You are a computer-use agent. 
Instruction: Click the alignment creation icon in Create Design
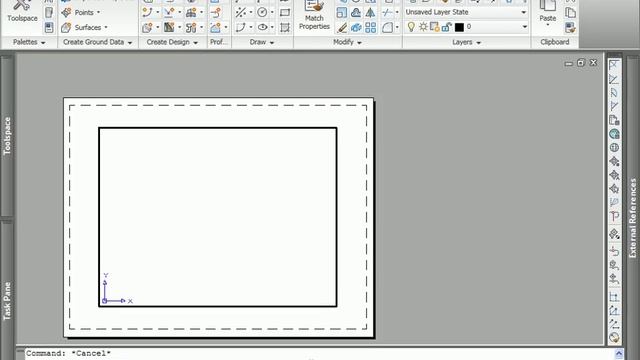(x=147, y=13)
